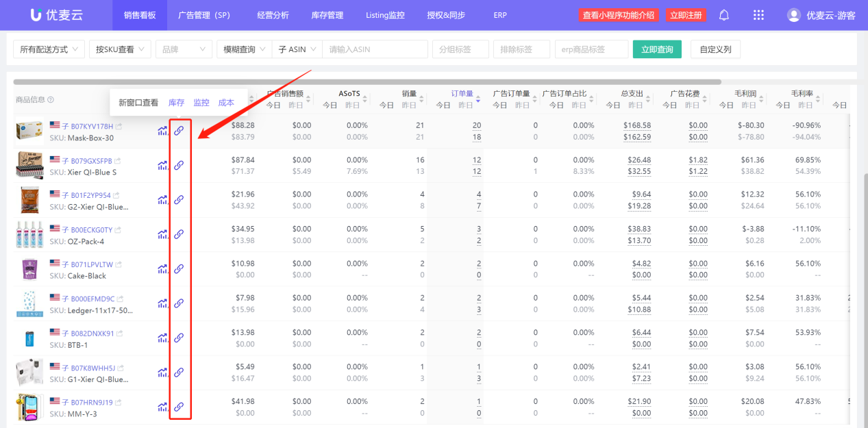This screenshot has width=868, height=428.
Task: Open trend chart icon for Cake-Black row
Action: point(162,268)
